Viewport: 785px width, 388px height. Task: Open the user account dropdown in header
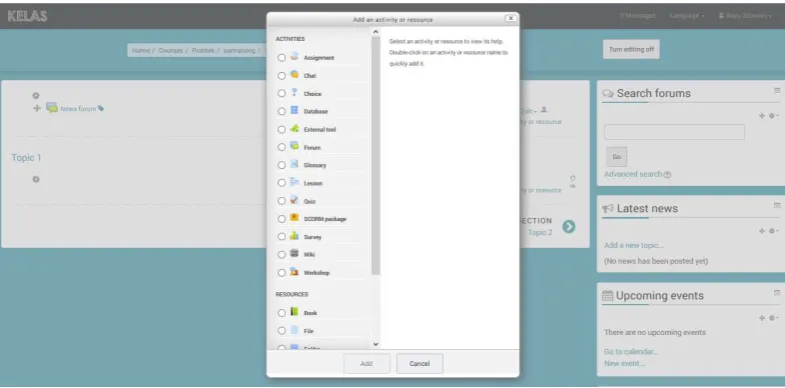(x=745, y=16)
